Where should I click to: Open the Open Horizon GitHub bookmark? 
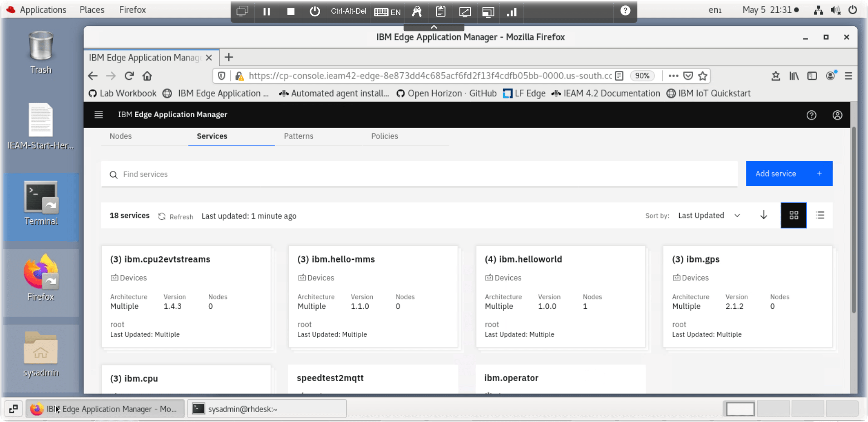point(447,94)
